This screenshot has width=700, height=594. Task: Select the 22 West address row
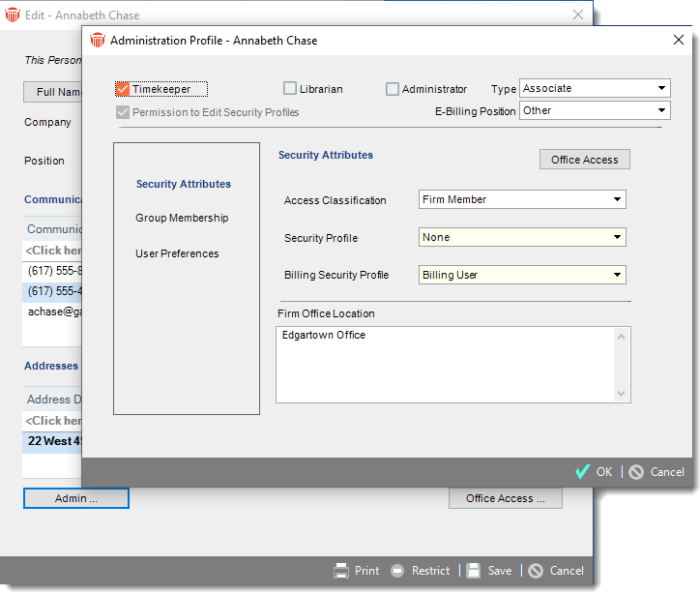point(52,441)
